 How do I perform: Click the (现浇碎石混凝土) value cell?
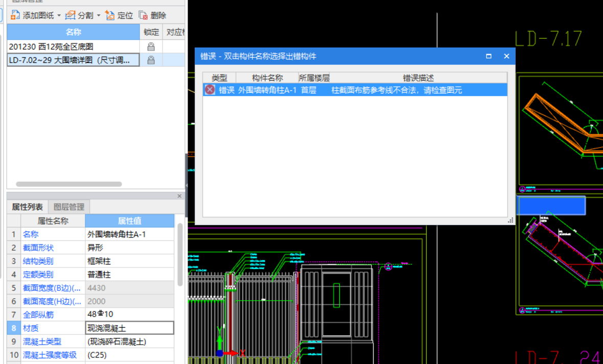[x=130, y=342]
